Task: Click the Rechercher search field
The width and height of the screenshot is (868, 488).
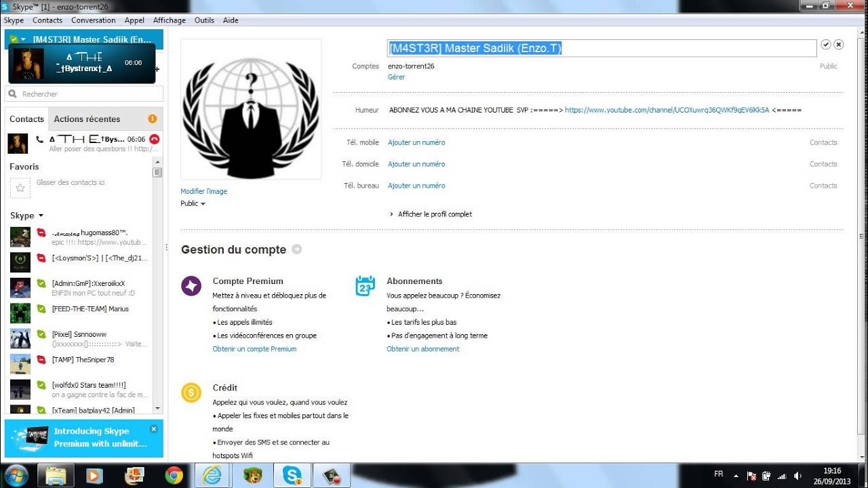Action: (84, 94)
